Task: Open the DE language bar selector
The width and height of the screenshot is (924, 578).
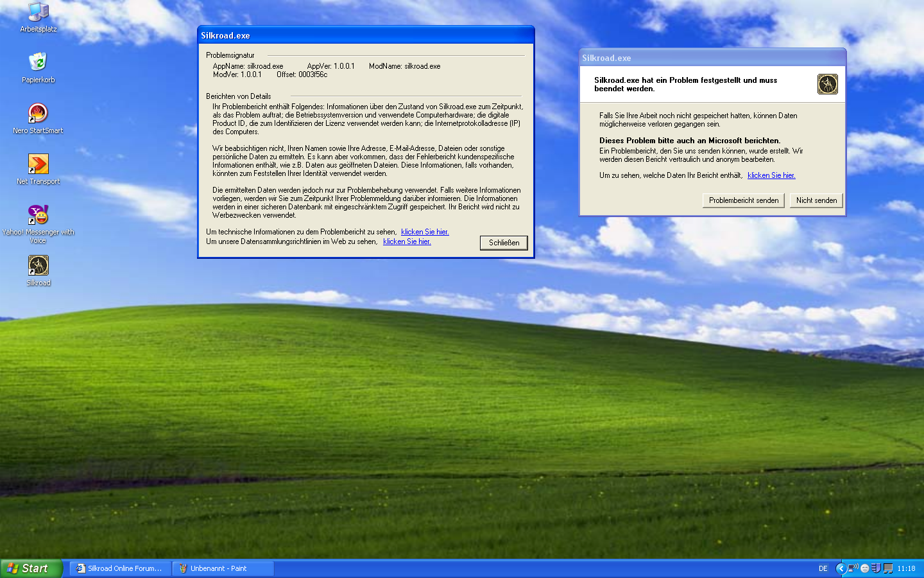Action: click(x=823, y=568)
